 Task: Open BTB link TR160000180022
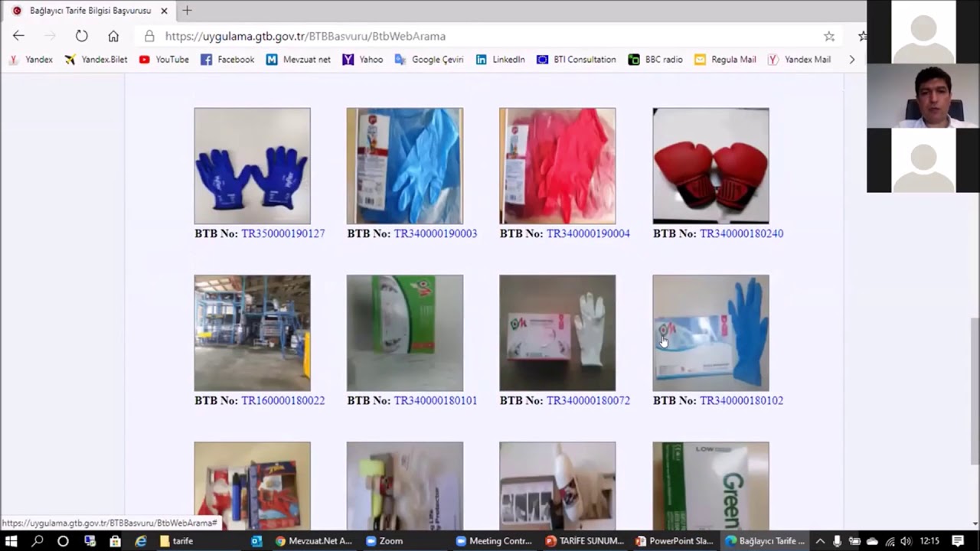283,400
